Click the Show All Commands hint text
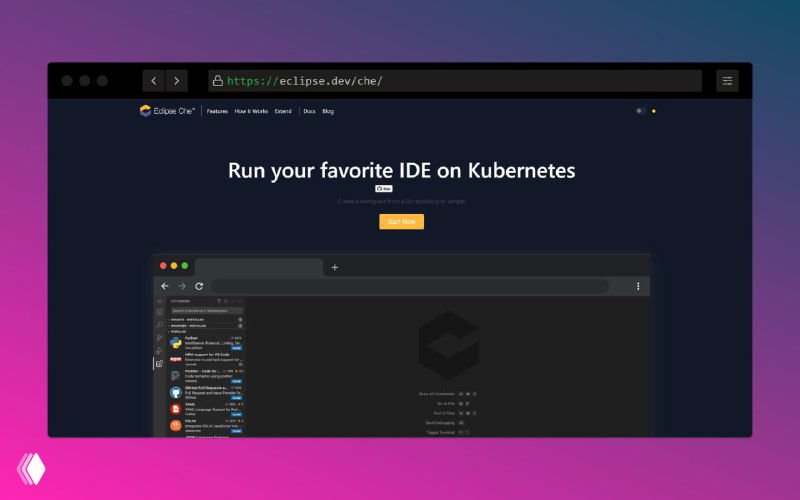The image size is (800, 500). click(436, 394)
